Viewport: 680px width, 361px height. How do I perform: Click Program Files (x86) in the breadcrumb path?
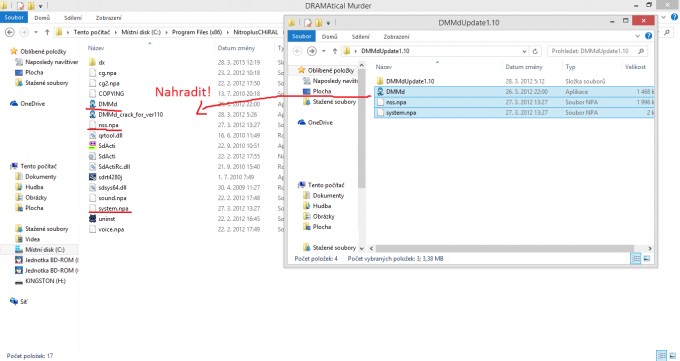[196, 32]
